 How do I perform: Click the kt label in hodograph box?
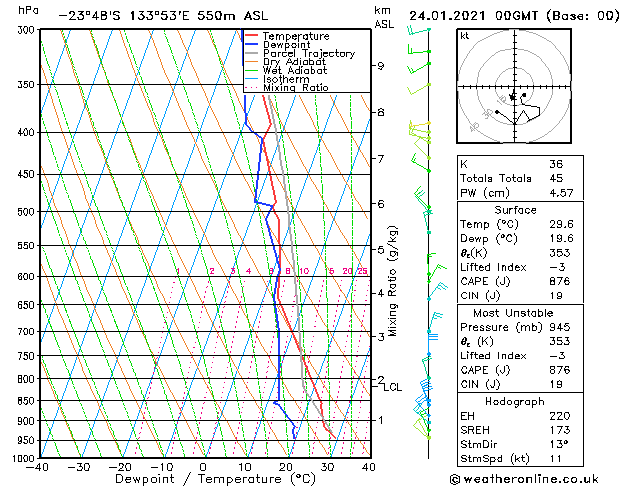[x=465, y=35]
